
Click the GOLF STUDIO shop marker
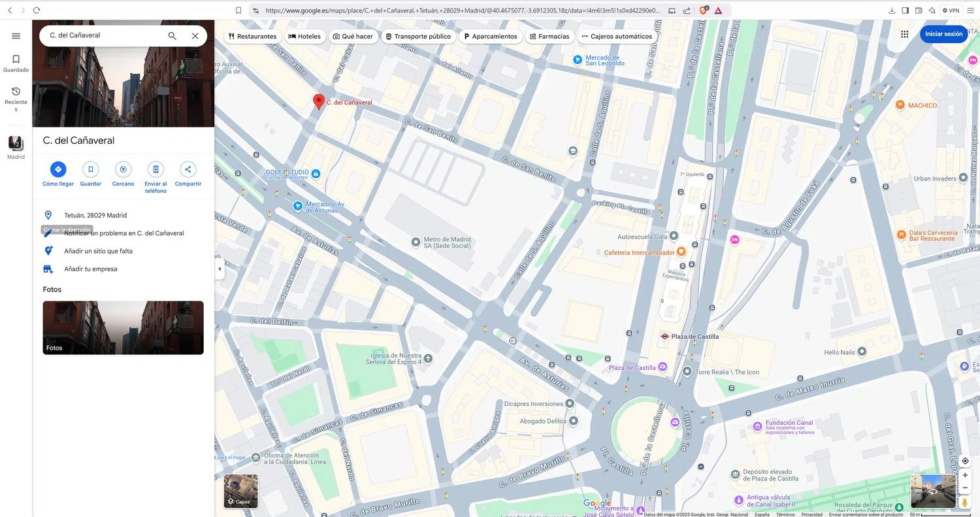click(316, 174)
